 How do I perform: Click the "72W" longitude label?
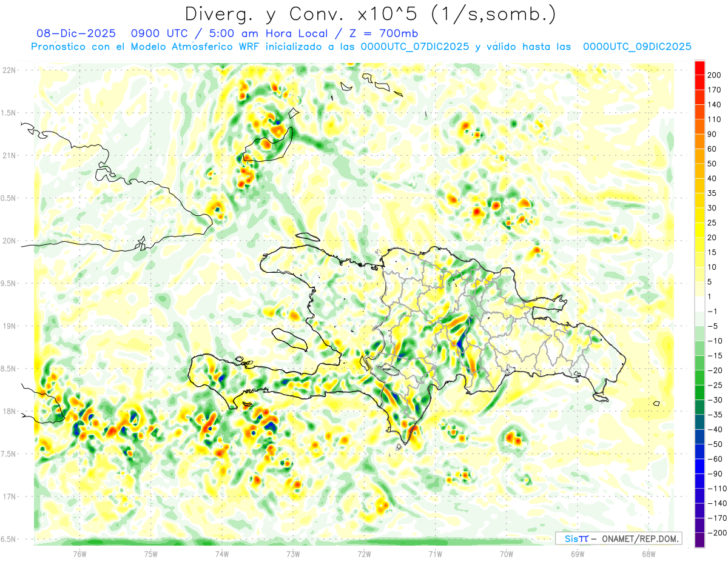[364, 555]
